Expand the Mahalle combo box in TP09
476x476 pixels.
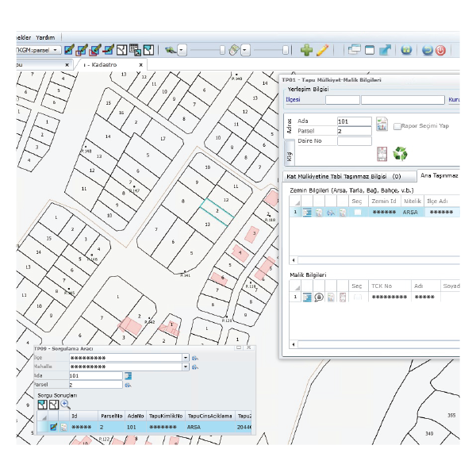click(186, 367)
